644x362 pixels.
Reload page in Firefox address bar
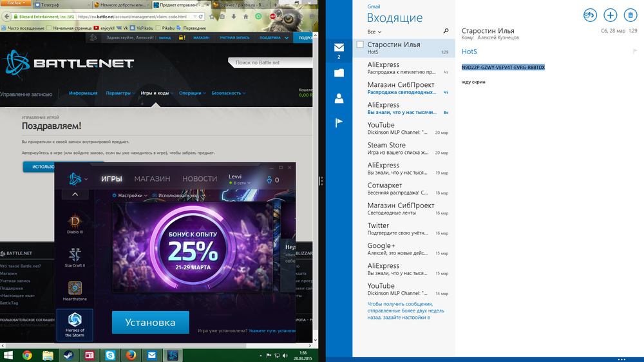click(201, 17)
